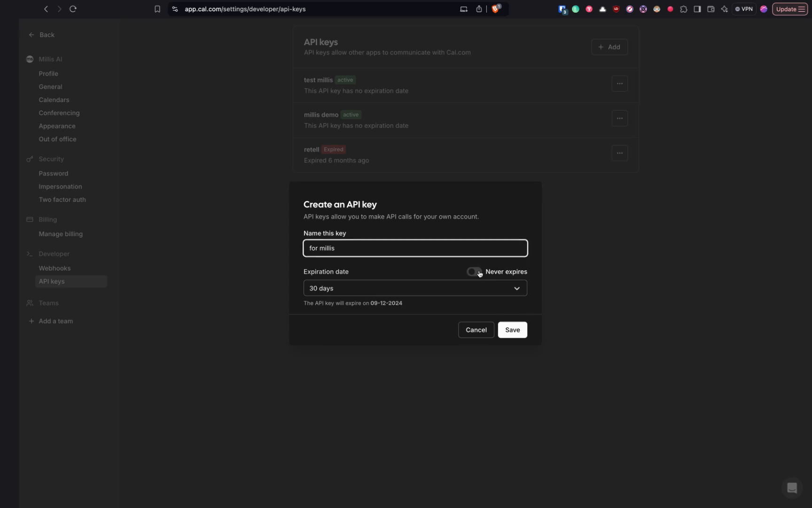Viewport: 812px width, 508px height.
Task: Open the browser Update hamburger menu
Action: click(789, 9)
